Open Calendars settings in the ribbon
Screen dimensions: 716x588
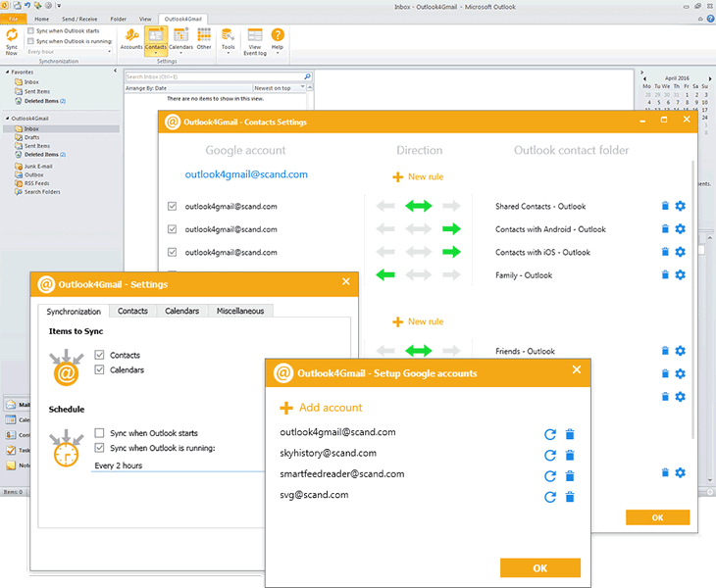[180, 41]
